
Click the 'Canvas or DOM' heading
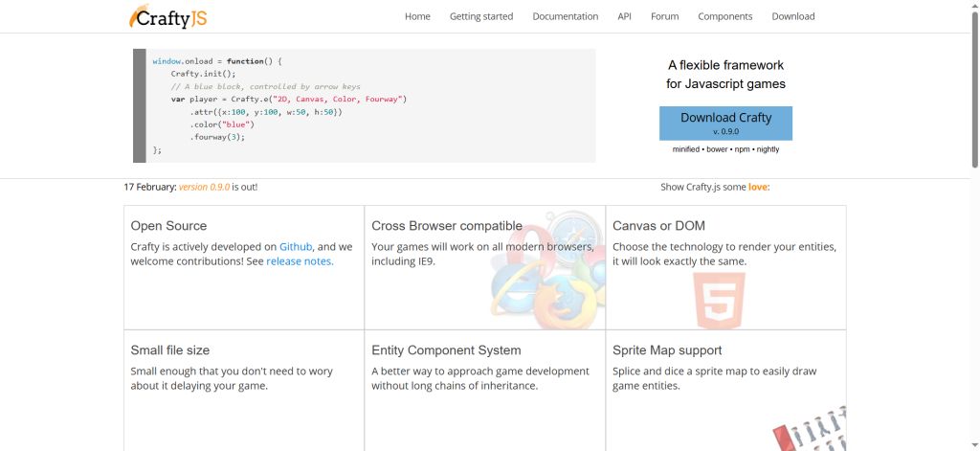(658, 226)
